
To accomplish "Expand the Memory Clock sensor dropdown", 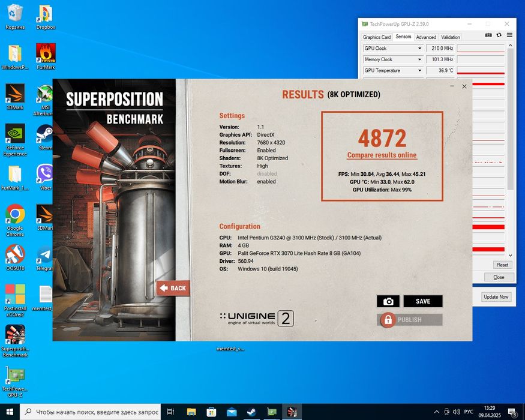I will (x=419, y=59).
